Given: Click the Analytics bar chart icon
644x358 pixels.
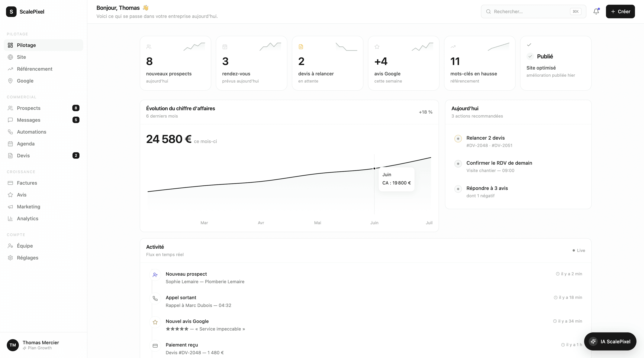Looking at the screenshot, I should [10, 218].
